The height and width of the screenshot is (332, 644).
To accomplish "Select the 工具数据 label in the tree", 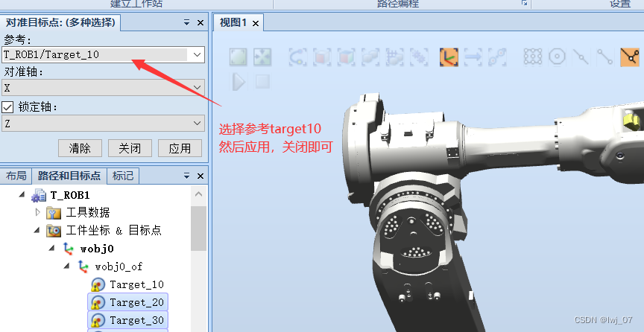I will [88, 213].
